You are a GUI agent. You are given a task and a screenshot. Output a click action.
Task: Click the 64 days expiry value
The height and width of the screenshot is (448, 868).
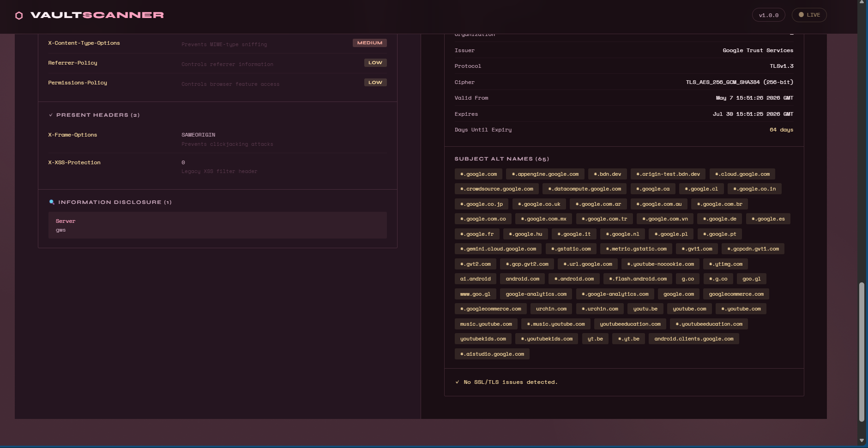[x=781, y=130]
